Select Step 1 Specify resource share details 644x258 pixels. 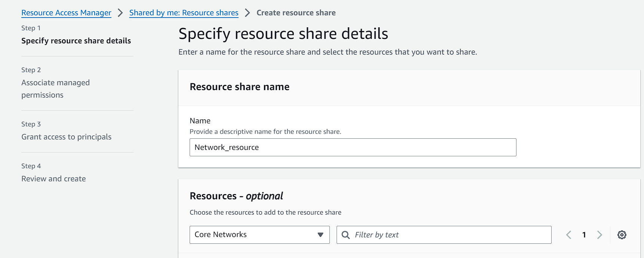(x=76, y=41)
